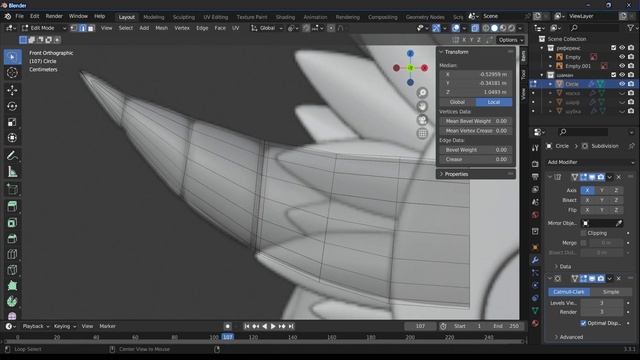Toggle visibility eye of Empty.001 object
This screenshot has height=360, width=640.
[x=622, y=66]
